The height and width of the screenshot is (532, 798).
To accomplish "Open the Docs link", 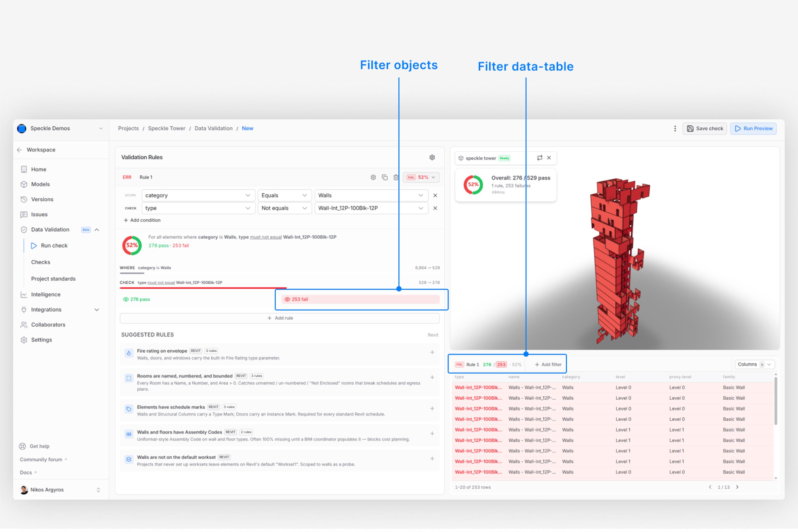I will point(28,473).
